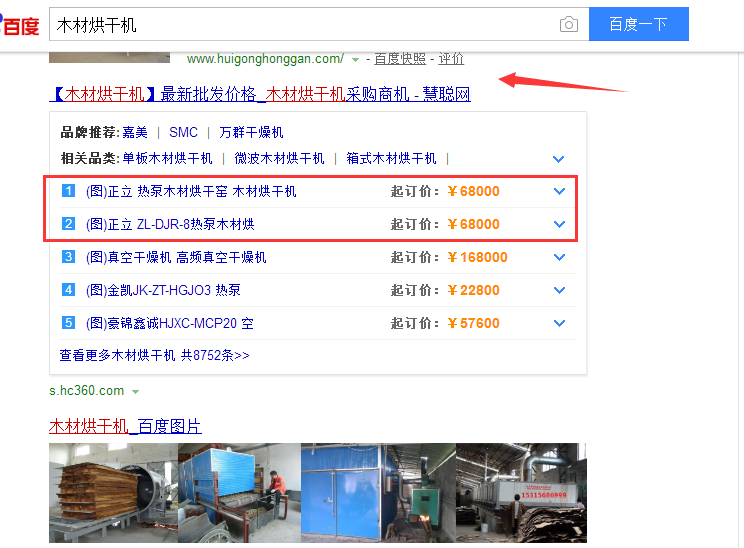This screenshot has width=744, height=548.
Task: Click rank number 3 badge
Action: click(x=68, y=257)
